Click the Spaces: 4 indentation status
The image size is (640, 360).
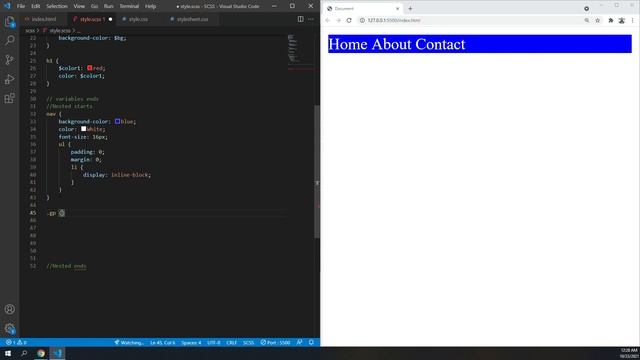point(191,342)
